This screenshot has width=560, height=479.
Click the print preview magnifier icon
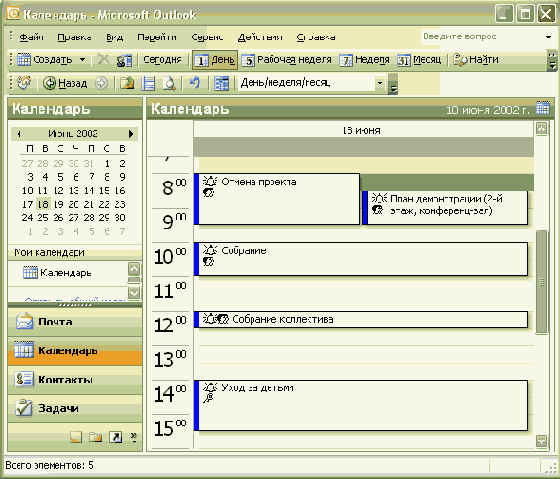[169, 83]
